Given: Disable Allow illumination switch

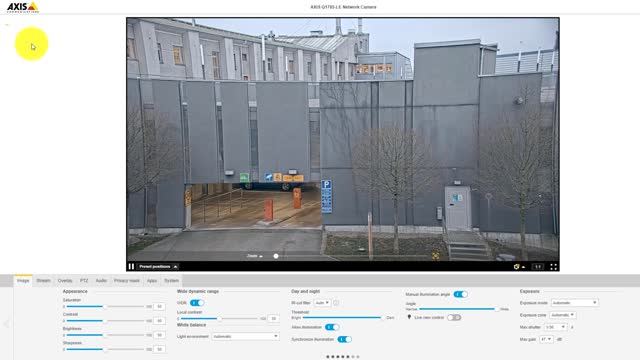Looking at the screenshot, I should tap(332, 327).
